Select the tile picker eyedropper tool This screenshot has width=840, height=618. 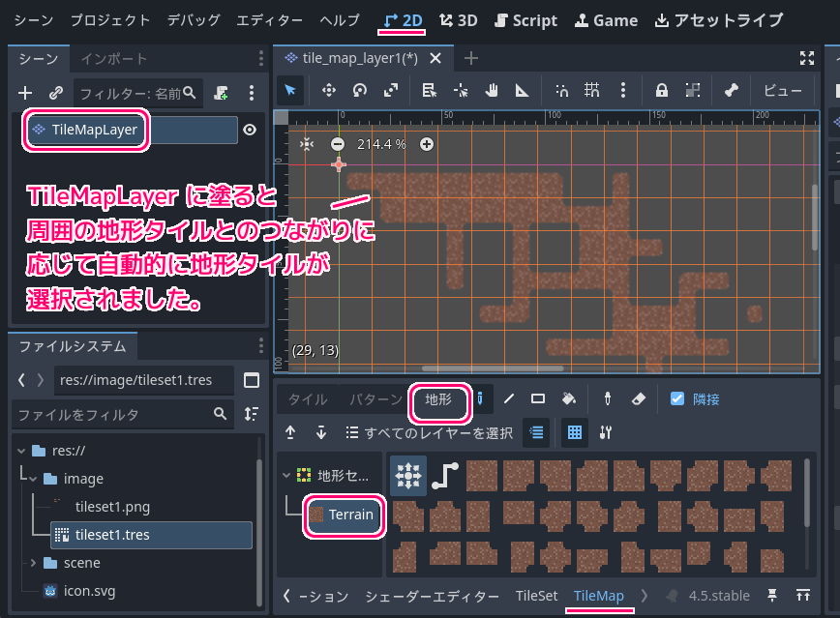point(608,398)
